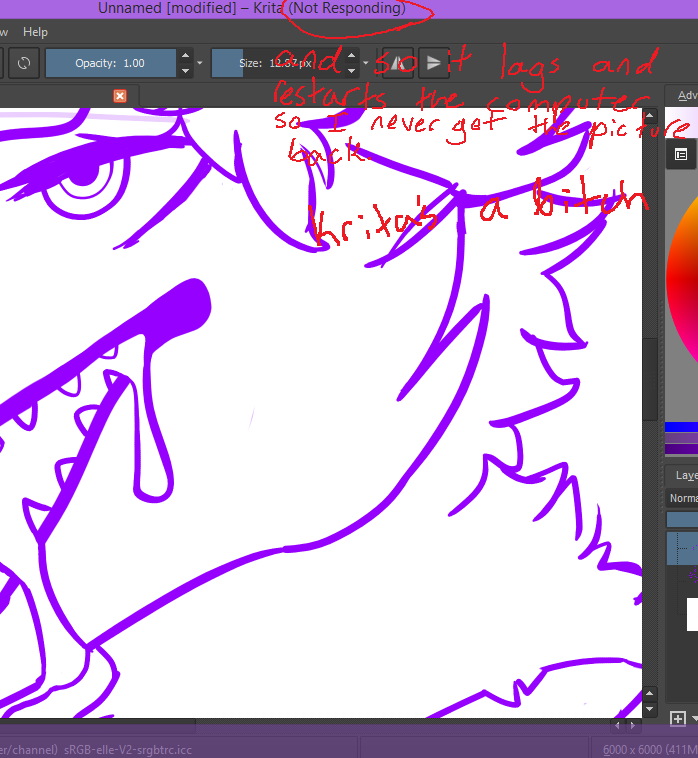The image size is (698, 758).
Task: Open the Advanced Color Selector docker tab
Action: [x=686, y=96]
